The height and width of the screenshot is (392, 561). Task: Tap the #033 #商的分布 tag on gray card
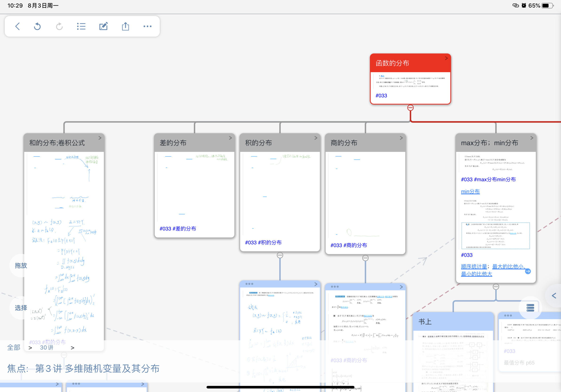(x=349, y=245)
